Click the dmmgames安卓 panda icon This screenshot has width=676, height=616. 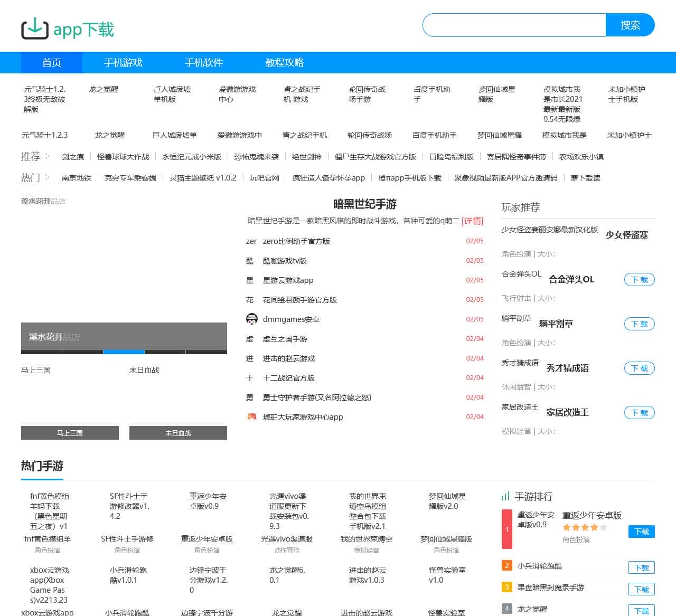(x=252, y=319)
